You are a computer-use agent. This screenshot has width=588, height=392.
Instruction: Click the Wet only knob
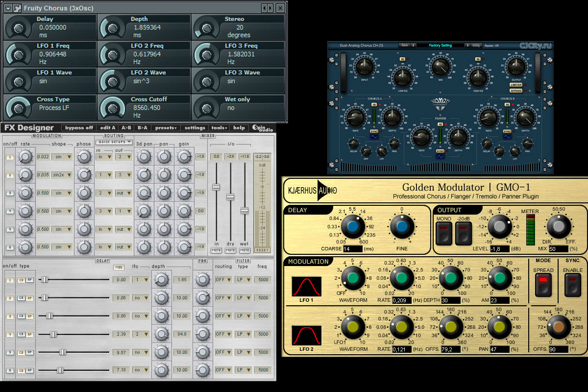point(206,108)
